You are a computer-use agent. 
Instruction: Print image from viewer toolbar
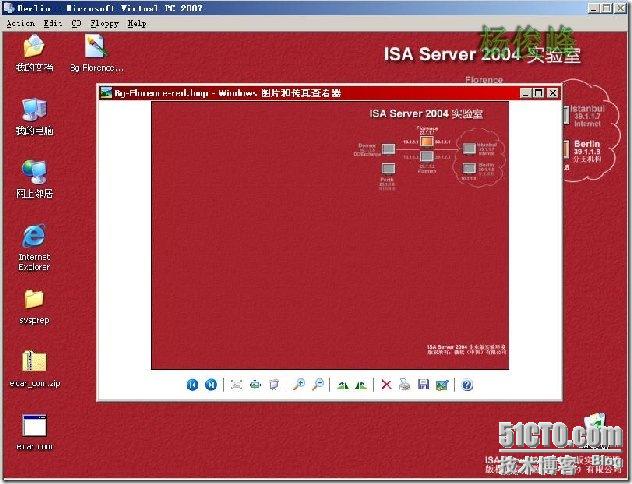[404, 385]
